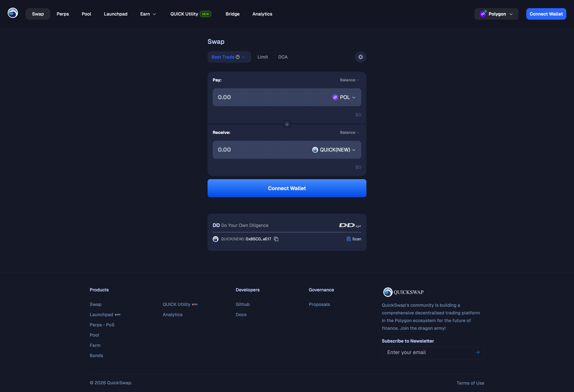The image size is (574, 392).
Task: Open the POL pay token selector
Action: (x=344, y=97)
